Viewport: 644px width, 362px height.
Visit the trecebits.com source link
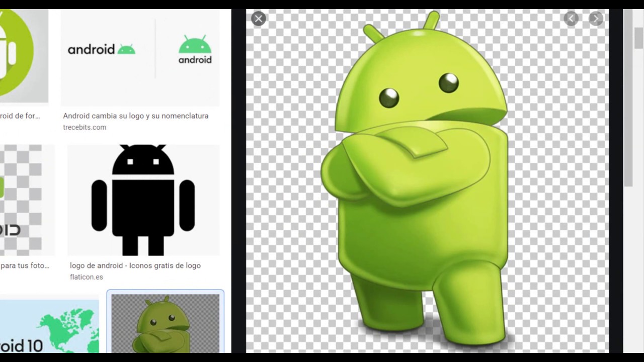(x=85, y=127)
